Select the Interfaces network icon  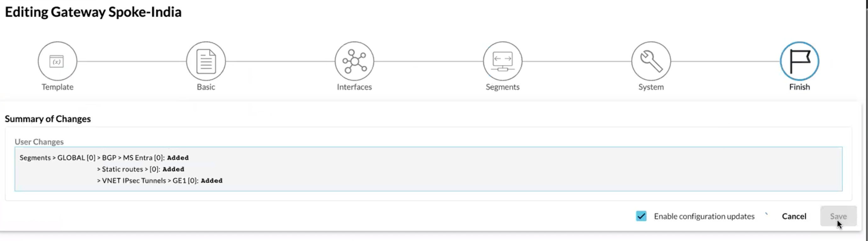coord(354,61)
